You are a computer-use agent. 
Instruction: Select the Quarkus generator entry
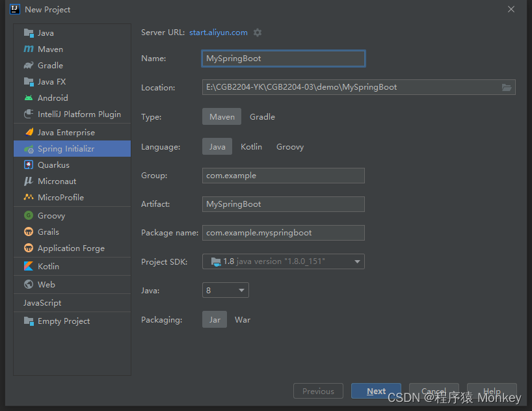(x=72, y=165)
